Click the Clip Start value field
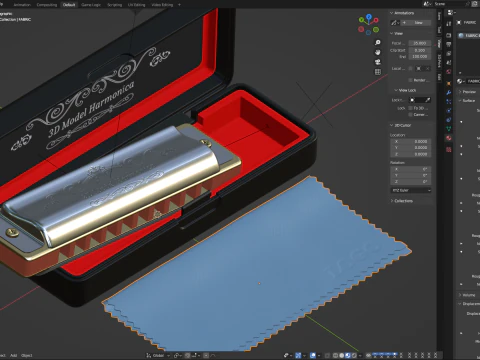The width and height of the screenshot is (480, 360). [420, 50]
